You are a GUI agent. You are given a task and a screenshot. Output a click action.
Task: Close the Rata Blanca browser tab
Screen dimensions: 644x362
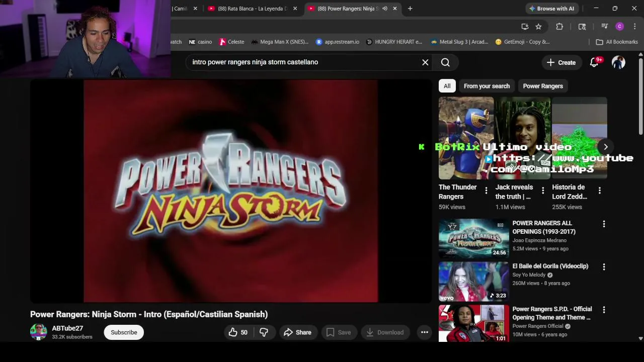point(295,9)
